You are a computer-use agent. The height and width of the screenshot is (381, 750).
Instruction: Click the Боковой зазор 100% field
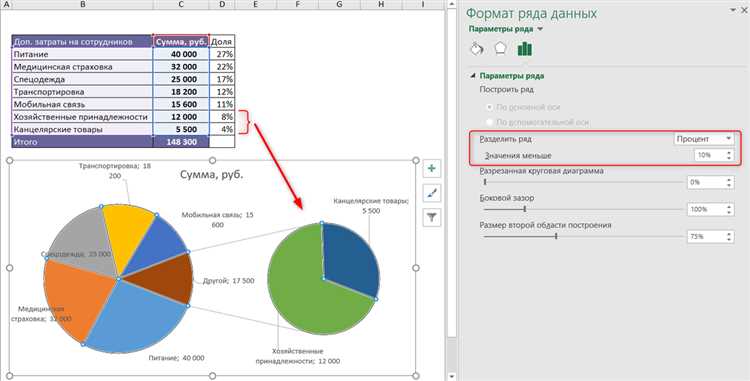coord(706,209)
